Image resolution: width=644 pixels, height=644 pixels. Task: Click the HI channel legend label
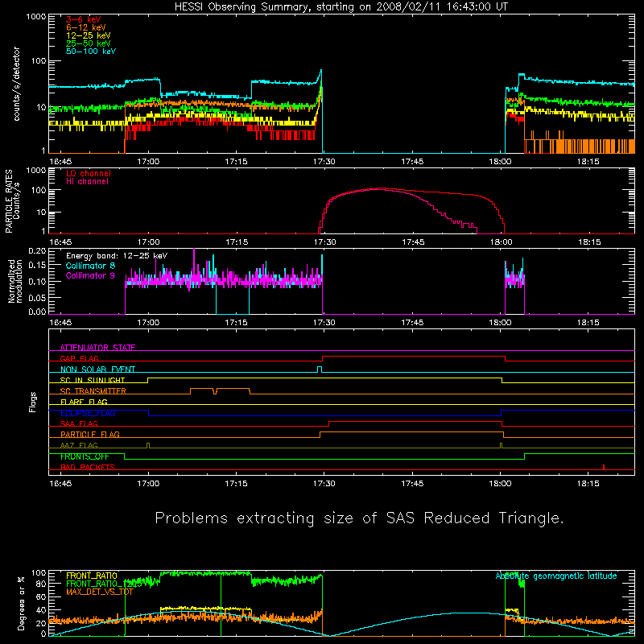tap(87, 181)
